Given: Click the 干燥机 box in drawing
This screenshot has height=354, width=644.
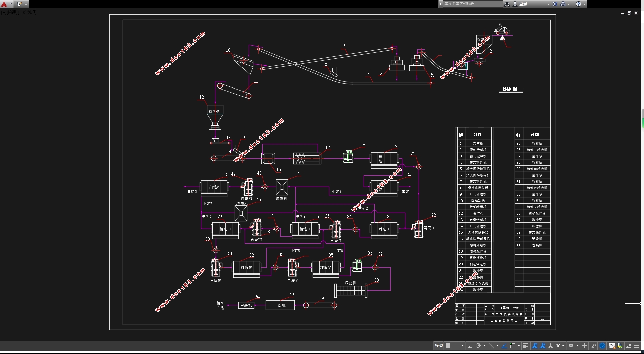Looking at the screenshot, I should click(x=280, y=305).
